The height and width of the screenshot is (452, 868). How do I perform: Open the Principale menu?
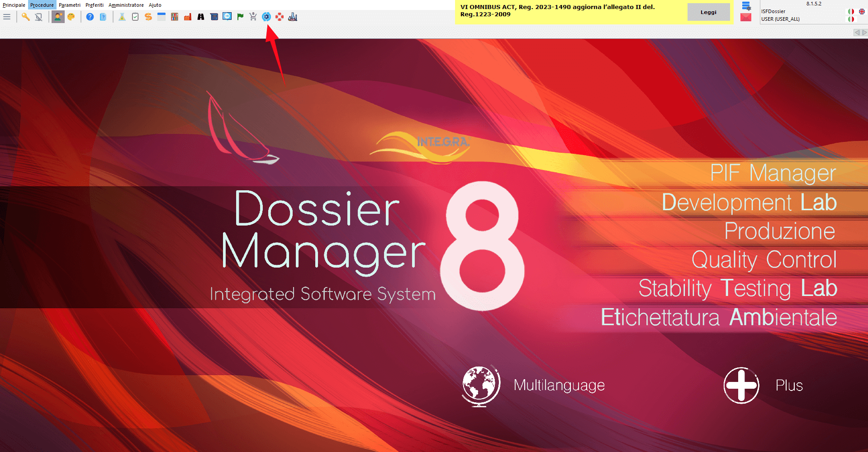pos(14,5)
